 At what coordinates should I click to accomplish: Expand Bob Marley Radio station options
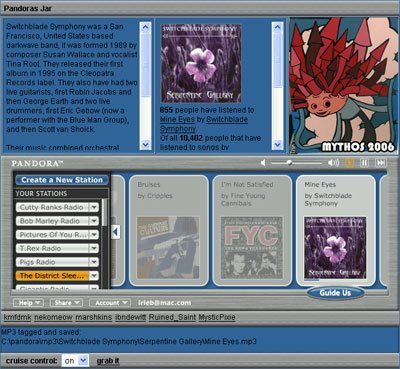click(94, 221)
